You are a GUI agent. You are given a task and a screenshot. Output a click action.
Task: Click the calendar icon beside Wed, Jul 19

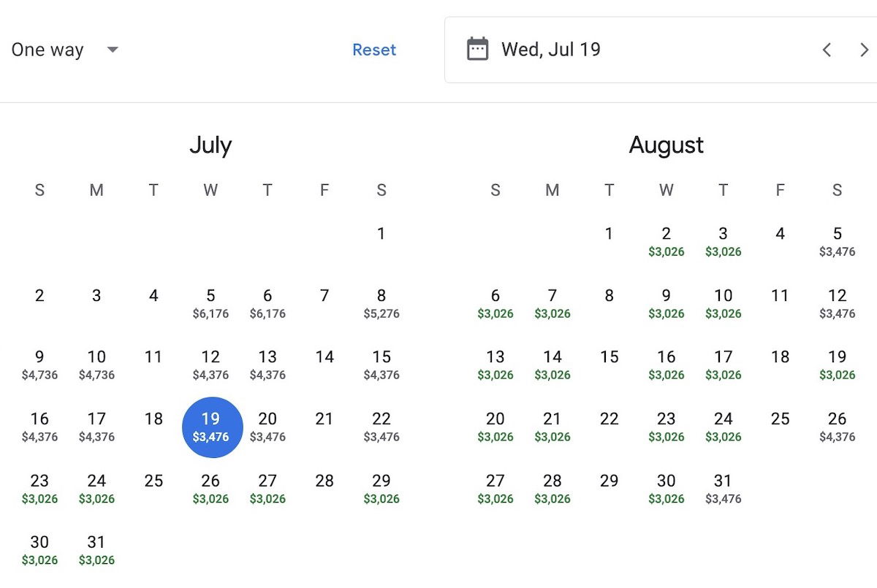[477, 50]
